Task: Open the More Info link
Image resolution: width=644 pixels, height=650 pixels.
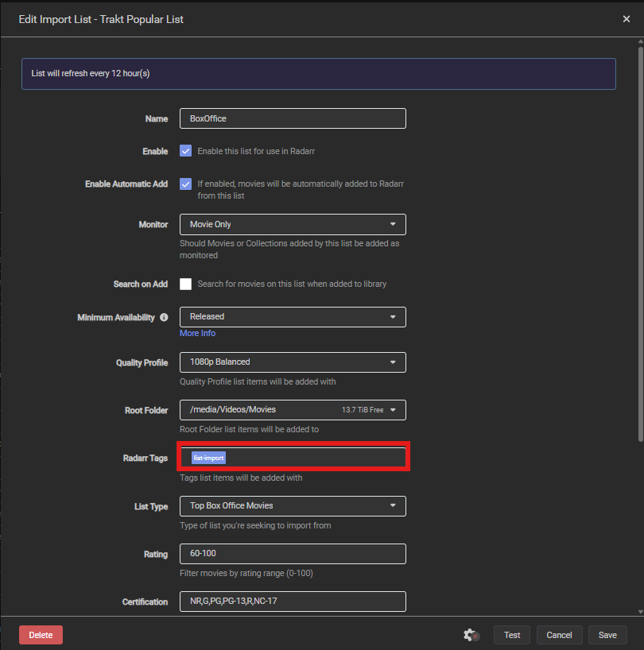Action: 197,333
